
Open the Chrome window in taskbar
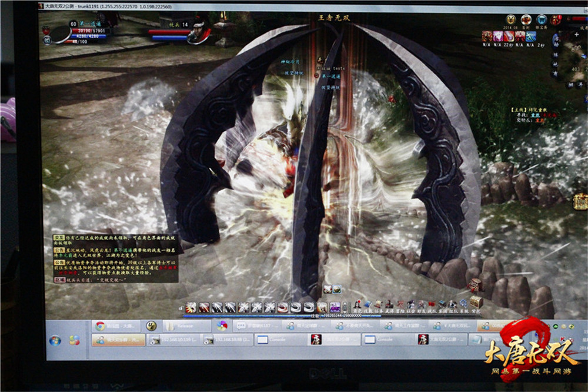[116, 326]
